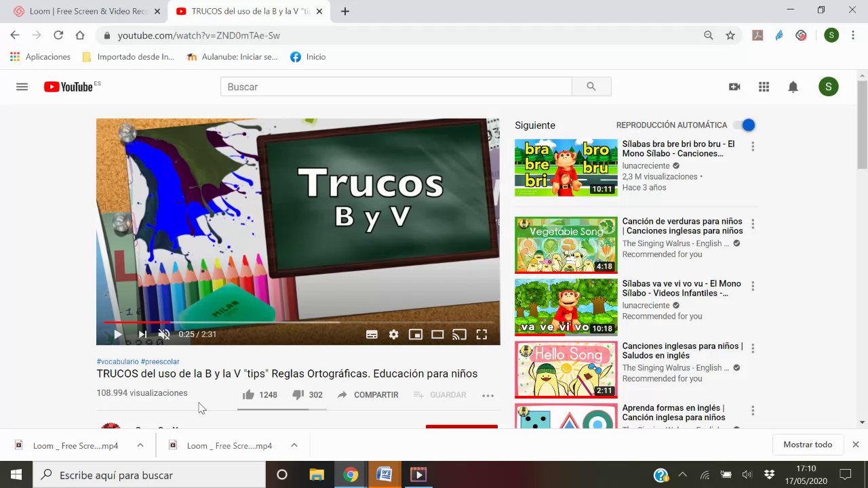Screen dimensions: 868x488
Task: Open options for Canción de verduras video
Action: (753, 224)
